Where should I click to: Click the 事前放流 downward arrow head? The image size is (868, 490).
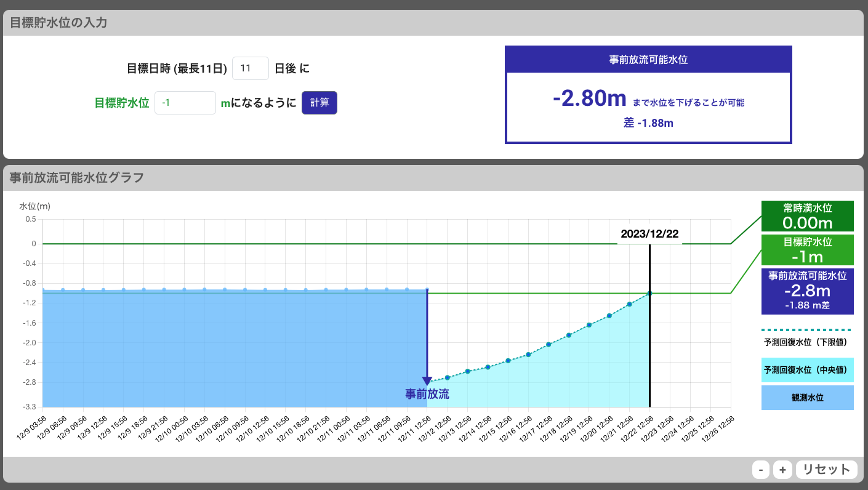(427, 381)
